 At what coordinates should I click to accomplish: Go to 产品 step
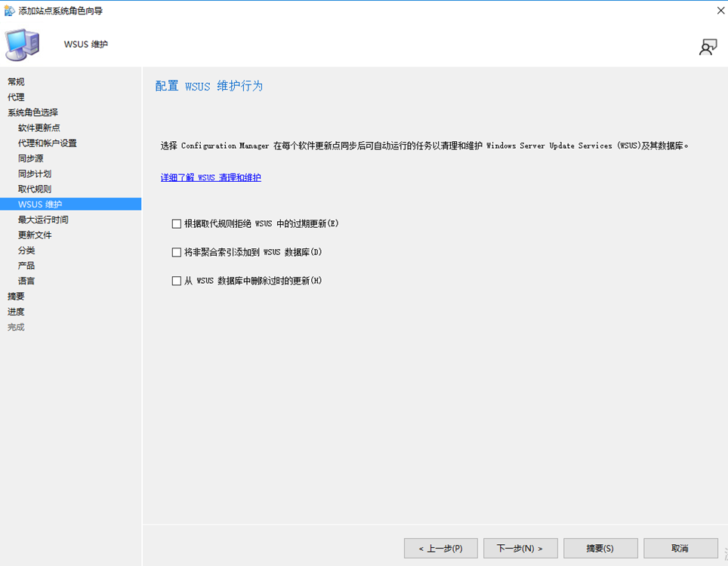point(26,266)
